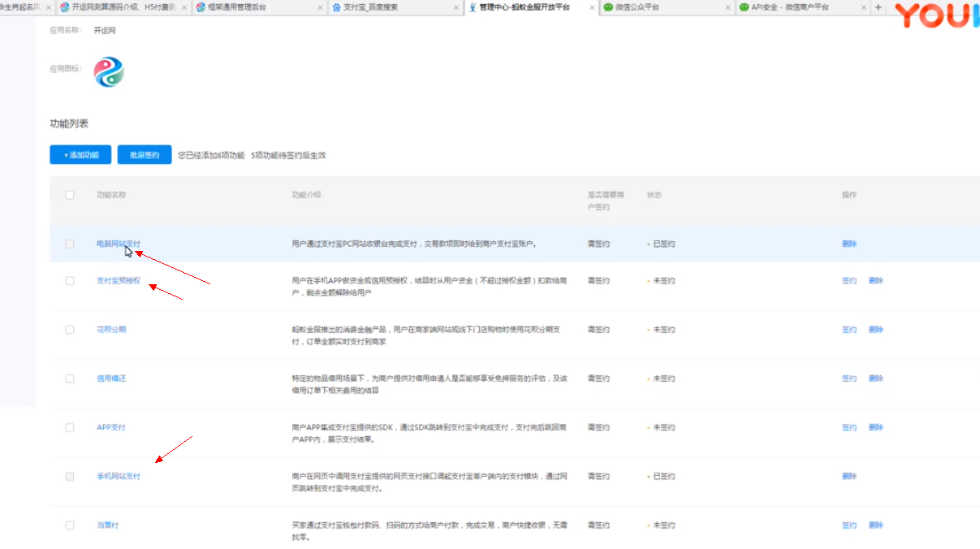
Task: Click the 状态 column header
Action: click(x=654, y=195)
